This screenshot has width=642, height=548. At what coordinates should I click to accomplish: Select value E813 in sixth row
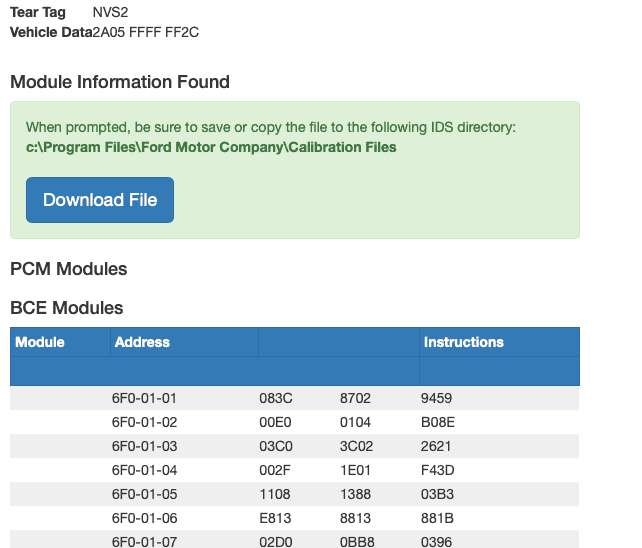point(275,518)
